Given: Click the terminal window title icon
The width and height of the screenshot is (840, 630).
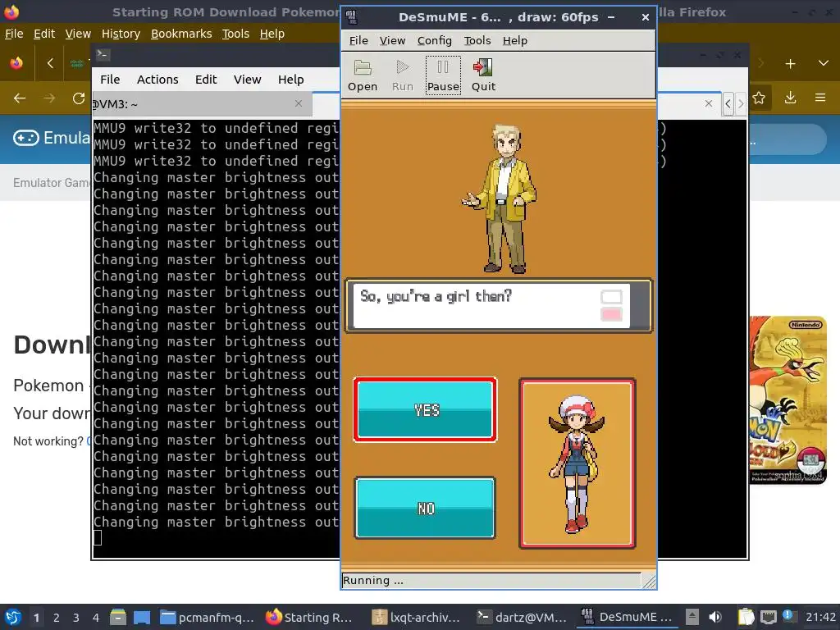Looking at the screenshot, I should tap(103, 54).
